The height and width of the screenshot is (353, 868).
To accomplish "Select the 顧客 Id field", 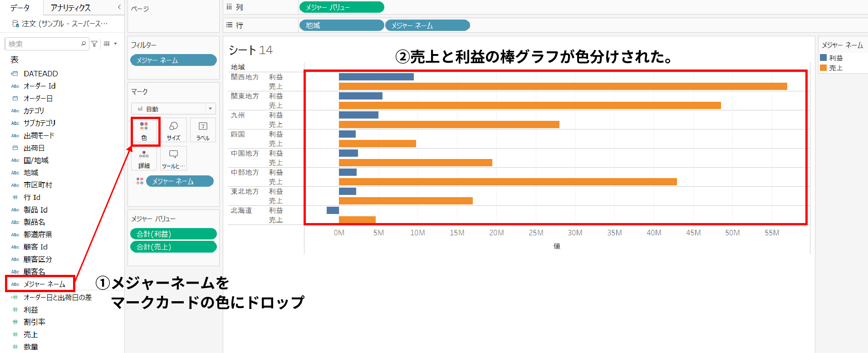I will tap(35, 247).
